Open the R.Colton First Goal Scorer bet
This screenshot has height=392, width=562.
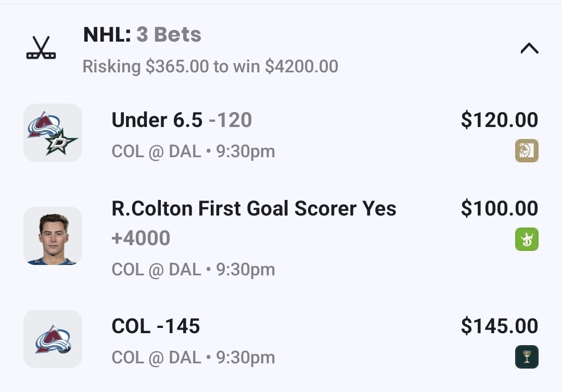(x=254, y=209)
